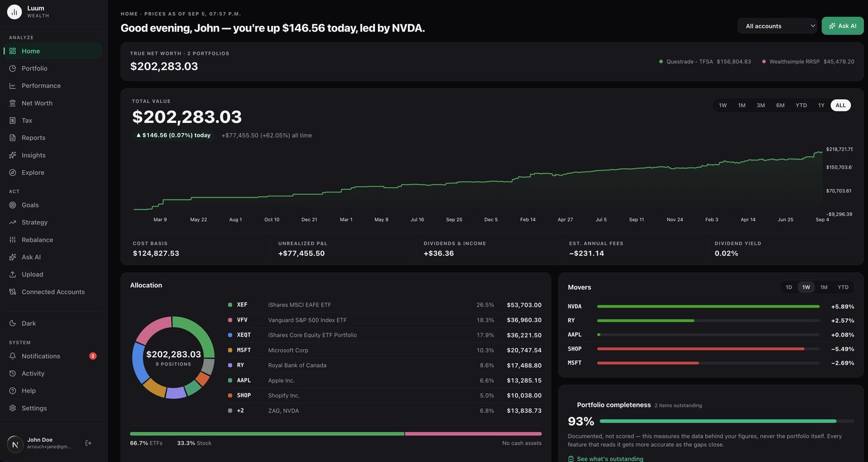Click the NVDA mover bar
Screen dimensions: 868x462
pyautogui.click(x=708, y=307)
